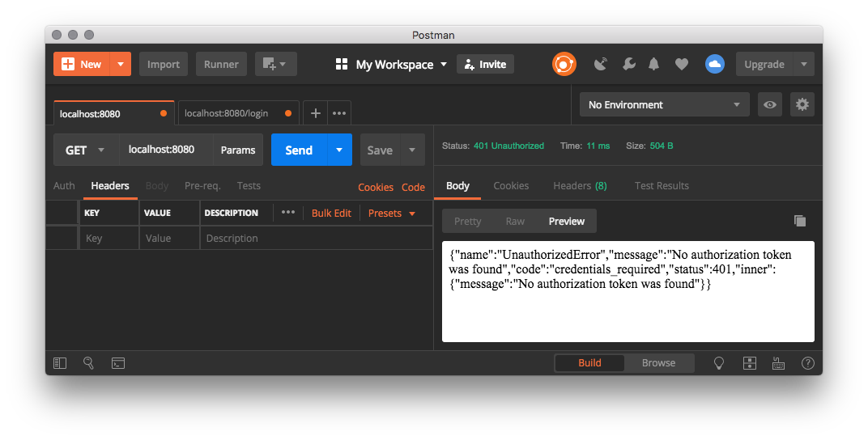868x440 pixels.
Task: Open the Code link
Action: tap(413, 188)
